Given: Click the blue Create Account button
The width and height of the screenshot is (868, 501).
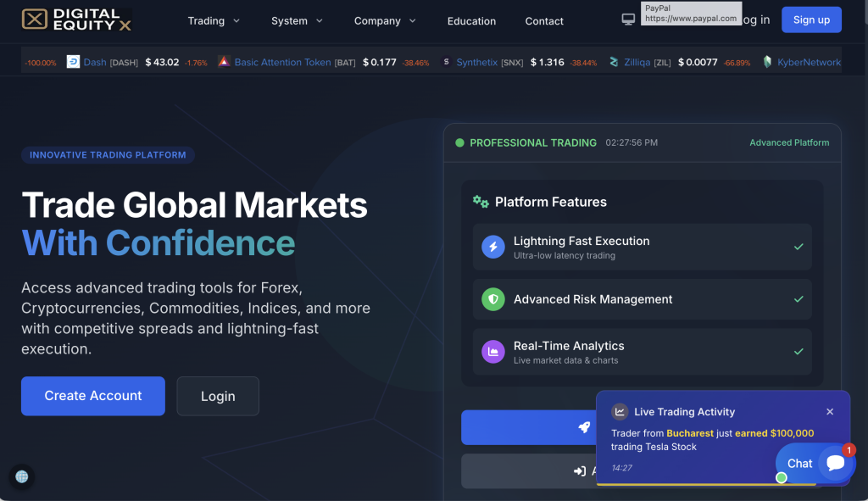Looking at the screenshot, I should (93, 396).
